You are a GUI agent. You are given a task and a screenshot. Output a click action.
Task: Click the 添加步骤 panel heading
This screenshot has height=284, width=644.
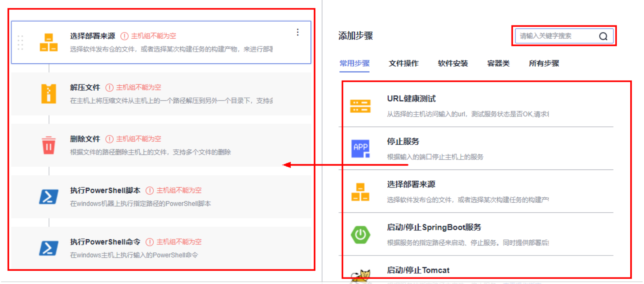[x=356, y=36]
